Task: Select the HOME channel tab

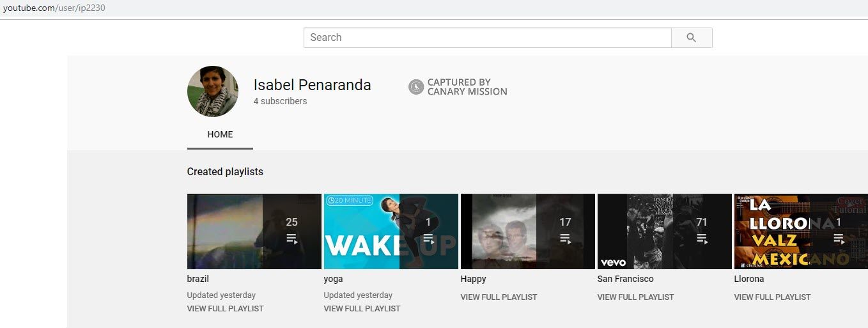Action: (x=220, y=135)
